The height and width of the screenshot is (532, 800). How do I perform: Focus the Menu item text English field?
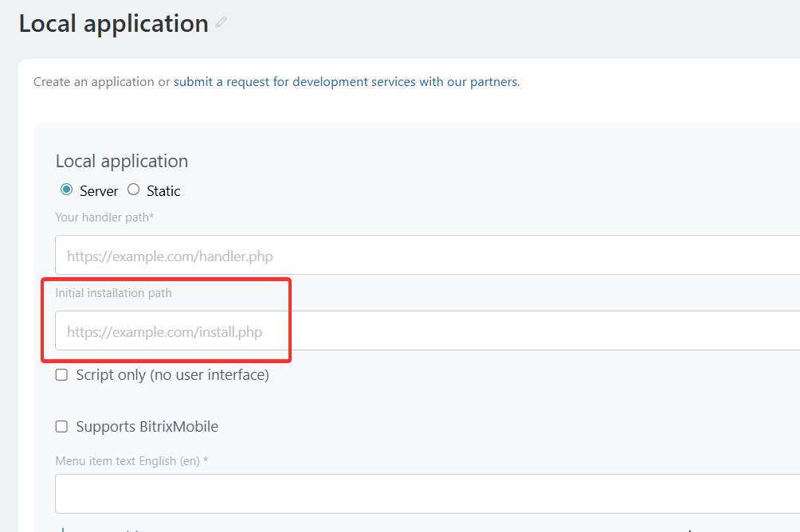(x=428, y=494)
